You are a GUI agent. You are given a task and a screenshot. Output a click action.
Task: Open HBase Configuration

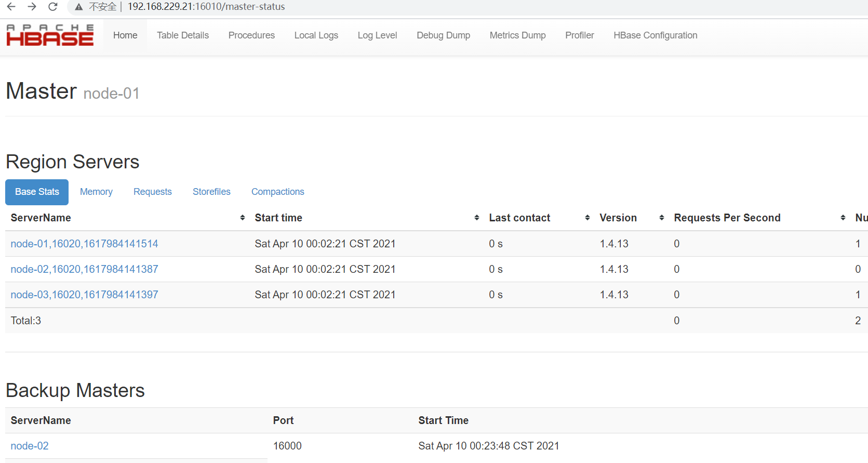click(x=655, y=35)
